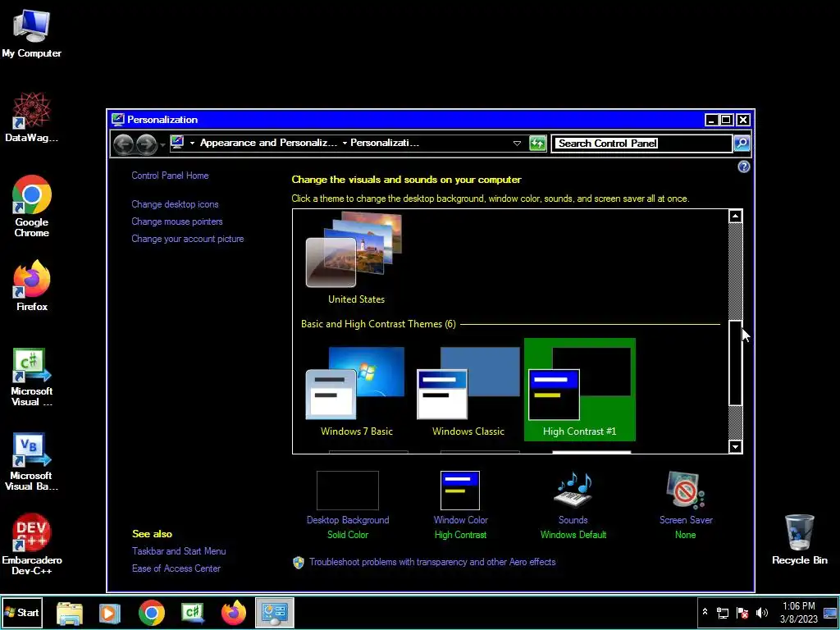
Task: Open the network tray icon
Action: 723,613
